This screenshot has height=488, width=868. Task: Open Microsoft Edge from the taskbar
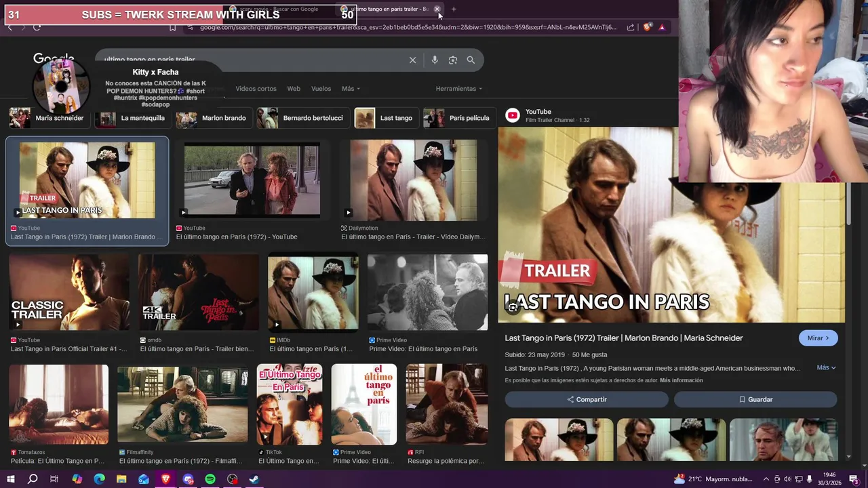click(x=99, y=479)
